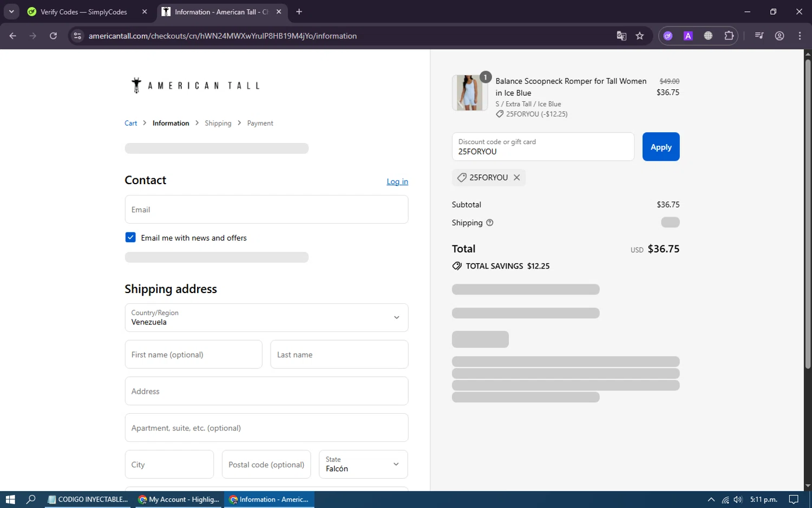This screenshot has width=812, height=508.
Task: Click the Log in link
Action: (397, 181)
